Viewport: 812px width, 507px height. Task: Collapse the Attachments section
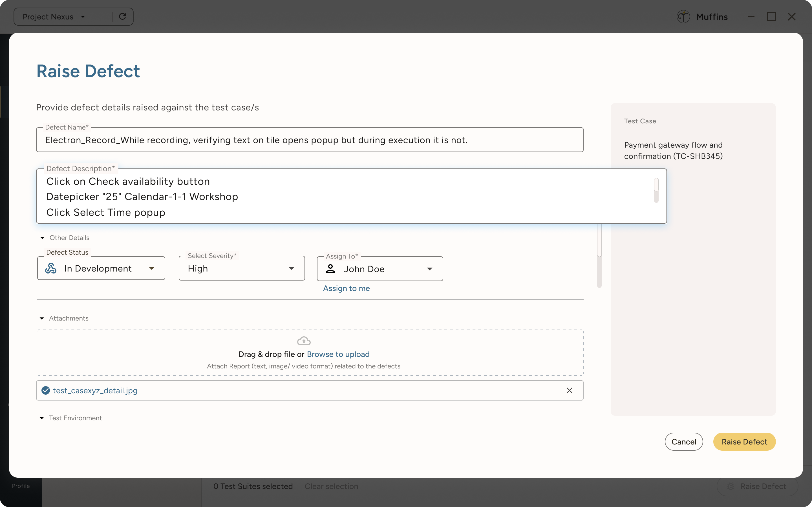point(42,318)
